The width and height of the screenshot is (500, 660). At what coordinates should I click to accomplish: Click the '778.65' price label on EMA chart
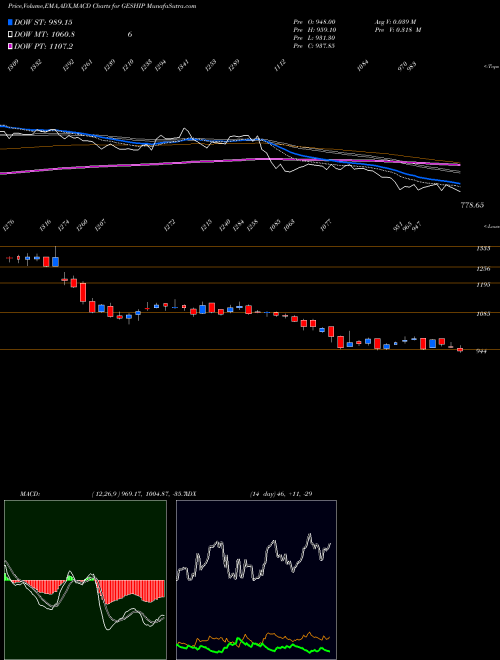(472, 205)
